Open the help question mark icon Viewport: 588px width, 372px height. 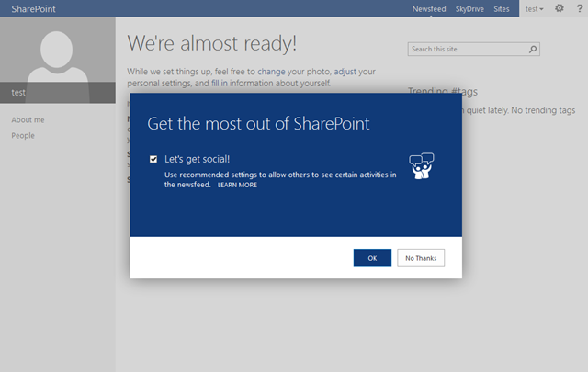[580, 8]
